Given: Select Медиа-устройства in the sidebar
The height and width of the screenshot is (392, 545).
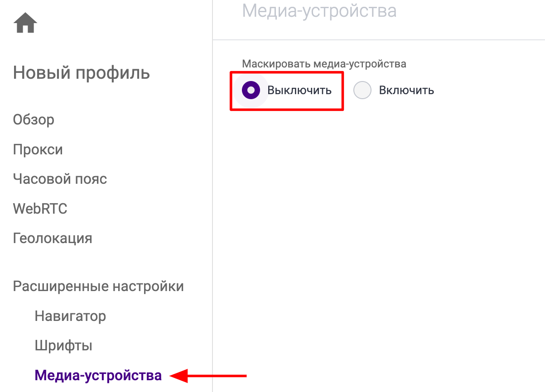Looking at the screenshot, I should click(x=98, y=375).
